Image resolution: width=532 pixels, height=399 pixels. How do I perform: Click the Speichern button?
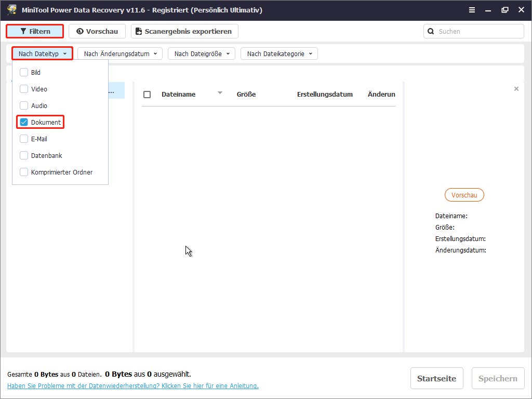[x=498, y=378]
